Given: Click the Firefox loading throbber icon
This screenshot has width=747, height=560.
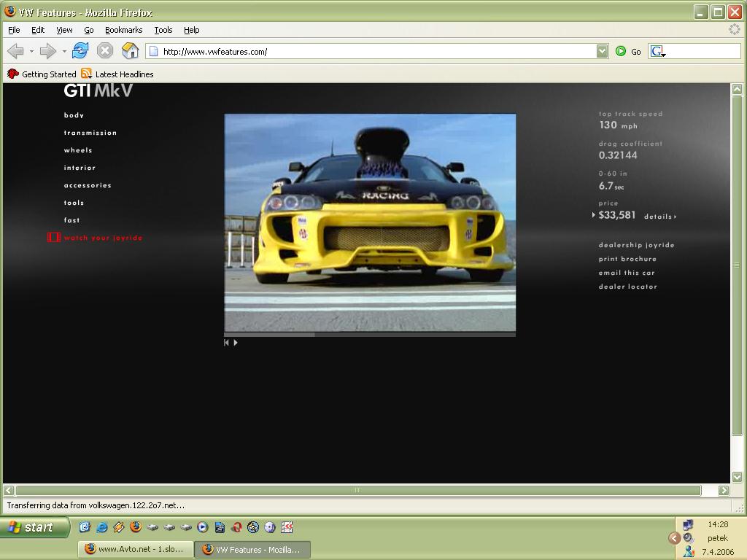Looking at the screenshot, I should 735,29.
